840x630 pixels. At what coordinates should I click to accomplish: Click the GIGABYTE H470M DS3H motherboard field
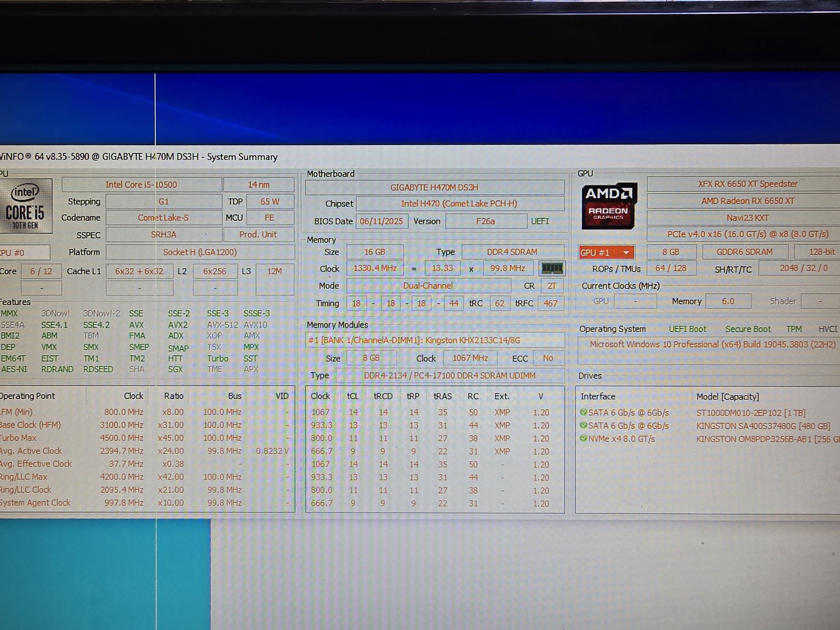pos(435,187)
